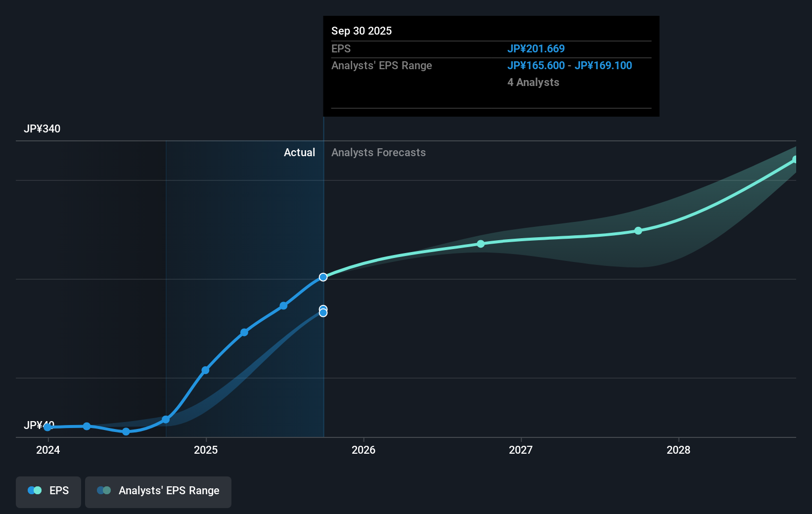Switch to the Actual section label
812x514 pixels.
[x=300, y=152]
